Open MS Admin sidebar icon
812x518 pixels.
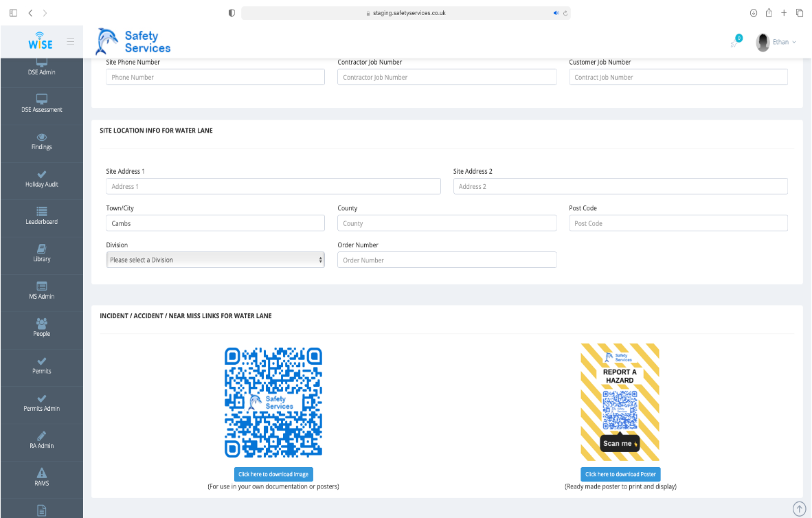(x=42, y=286)
